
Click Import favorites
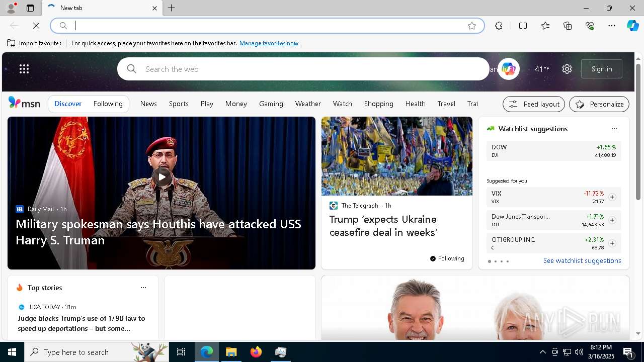coord(34,43)
